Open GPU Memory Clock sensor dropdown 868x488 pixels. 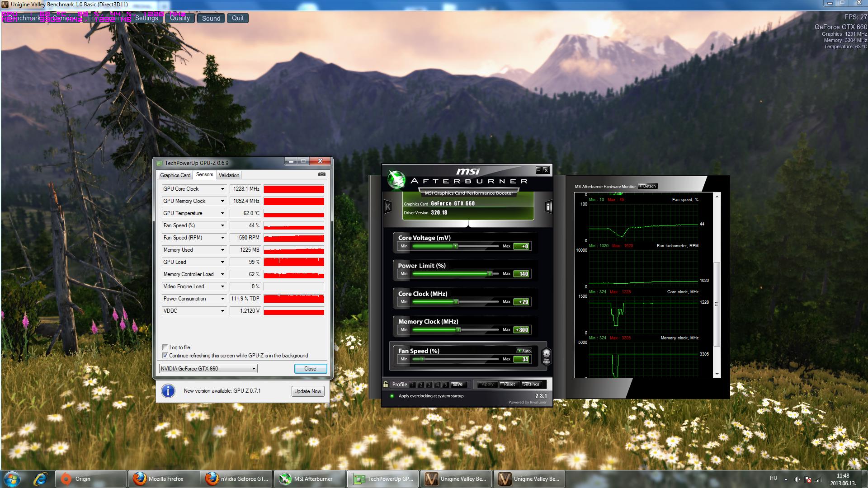point(222,201)
